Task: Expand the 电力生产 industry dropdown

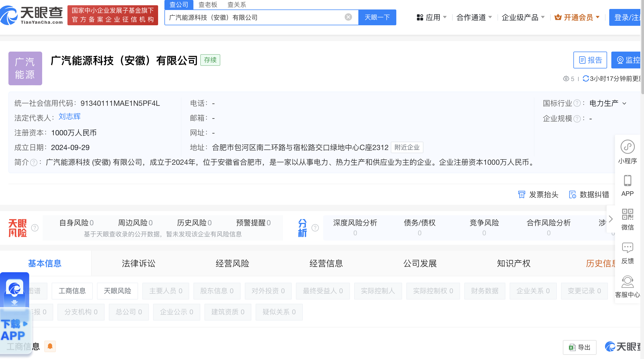Action: pyautogui.click(x=624, y=103)
